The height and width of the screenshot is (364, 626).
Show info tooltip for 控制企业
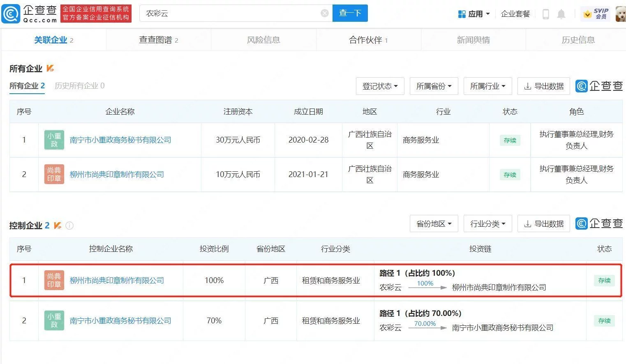click(x=69, y=226)
